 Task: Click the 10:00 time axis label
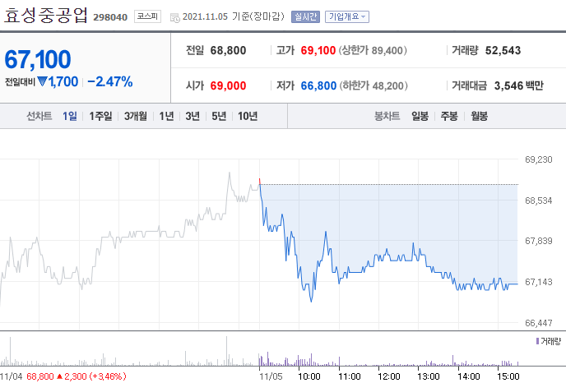(x=309, y=376)
